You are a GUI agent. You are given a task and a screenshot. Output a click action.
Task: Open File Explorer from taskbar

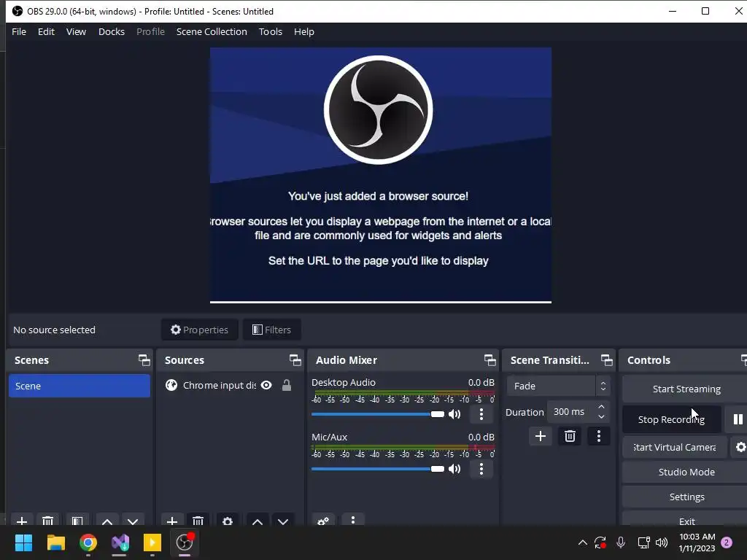(55, 542)
